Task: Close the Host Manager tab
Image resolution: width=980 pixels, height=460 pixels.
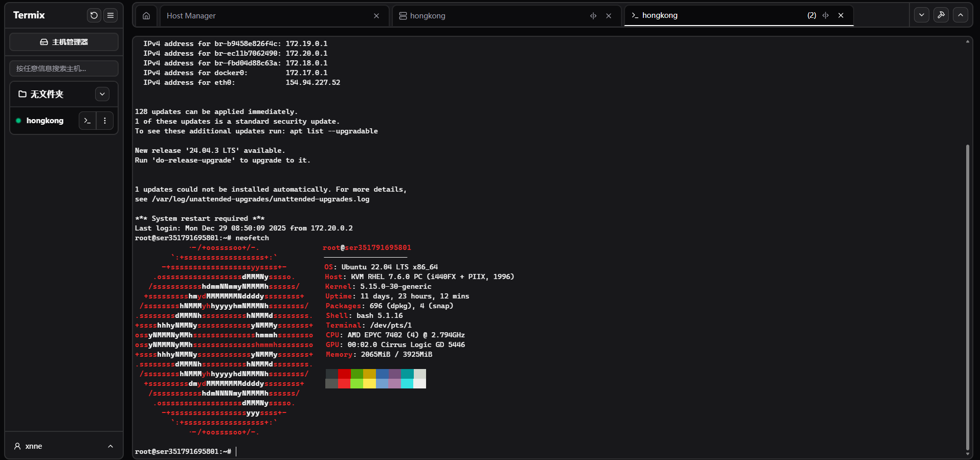Action: click(376, 16)
